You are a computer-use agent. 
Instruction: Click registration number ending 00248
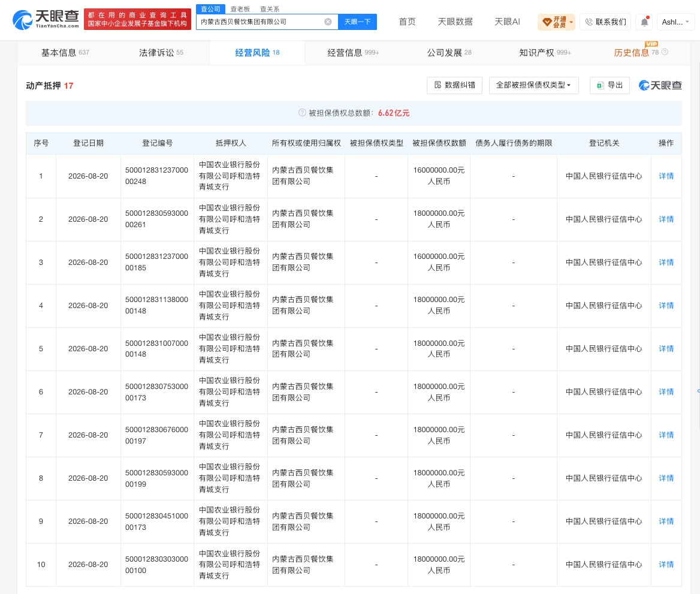click(156, 176)
